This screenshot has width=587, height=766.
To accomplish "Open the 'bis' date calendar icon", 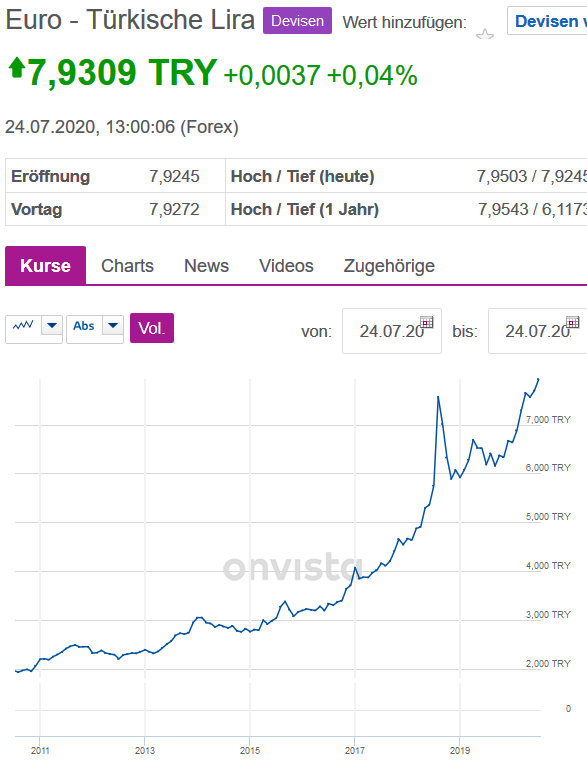I will pyautogui.click(x=573, y=322).
